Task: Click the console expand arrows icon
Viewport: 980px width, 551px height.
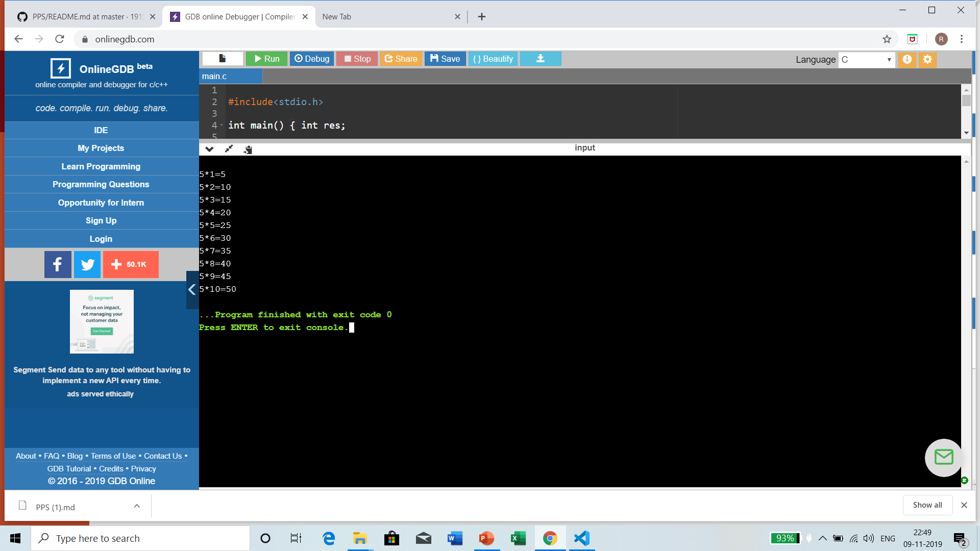Action: (229, 148)
